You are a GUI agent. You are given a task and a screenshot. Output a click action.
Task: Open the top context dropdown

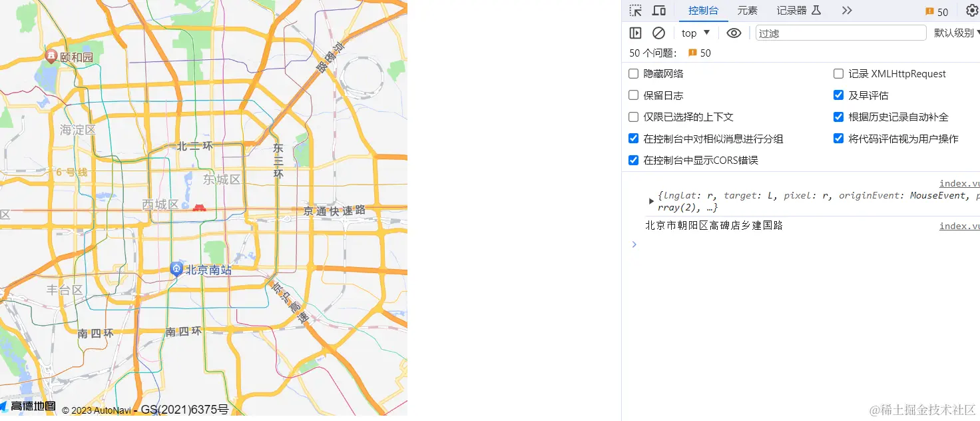pos(696,33)
